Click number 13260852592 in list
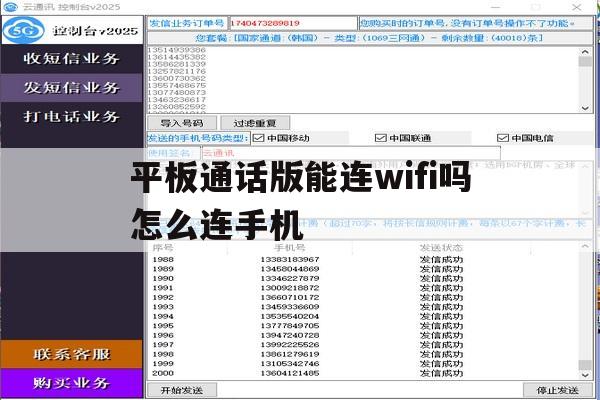This screenshot has height=400, width=600. pyautogui.click(x=176, y=106)
